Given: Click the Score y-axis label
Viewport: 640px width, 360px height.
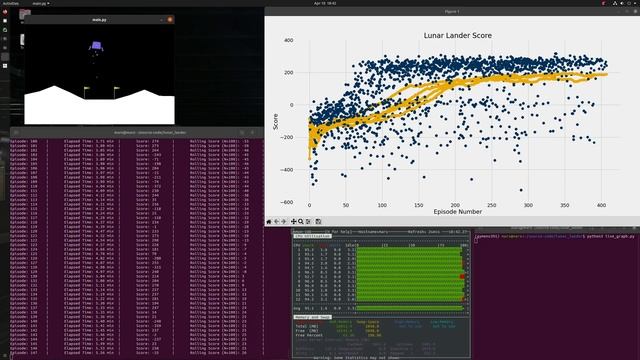Looking at the screenshot, I should pyautogui.click(x=275, y=122).
